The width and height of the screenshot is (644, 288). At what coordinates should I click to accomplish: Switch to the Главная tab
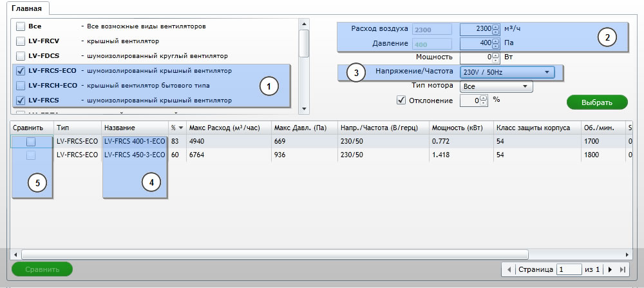click(x=27, y=8)
